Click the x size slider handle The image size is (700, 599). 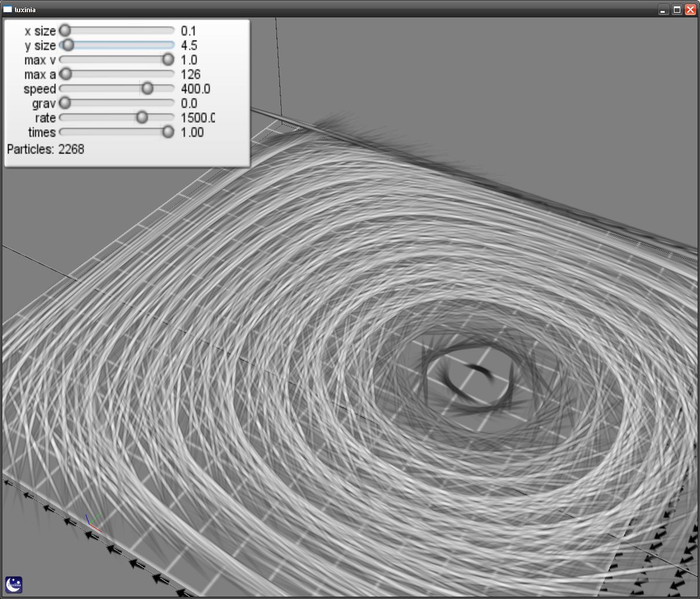(65, 30)
